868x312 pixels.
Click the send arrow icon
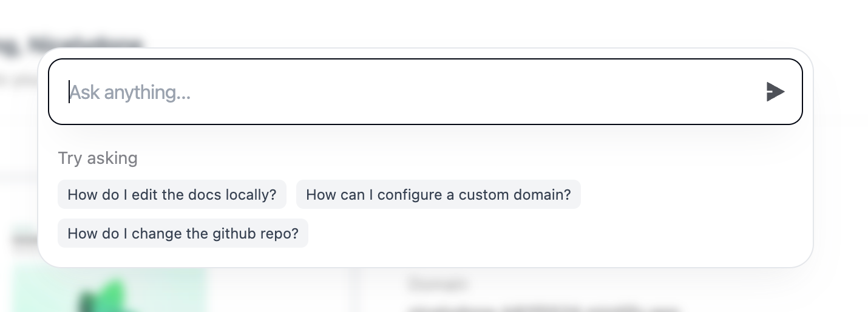point(775,92)
